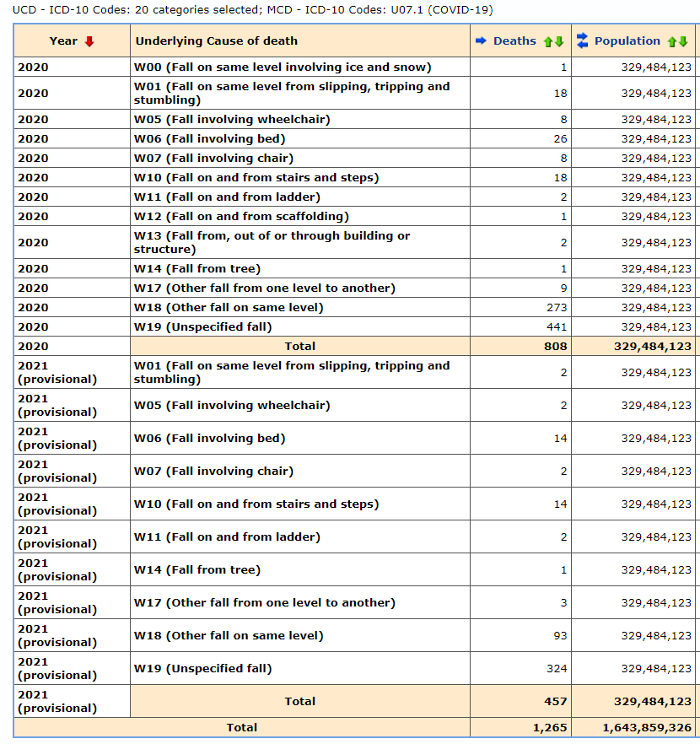The height and width of the screenshot is (744, 700).
Task: Sort Population ascending with green up arrow
Action: [x=671, y=42]
